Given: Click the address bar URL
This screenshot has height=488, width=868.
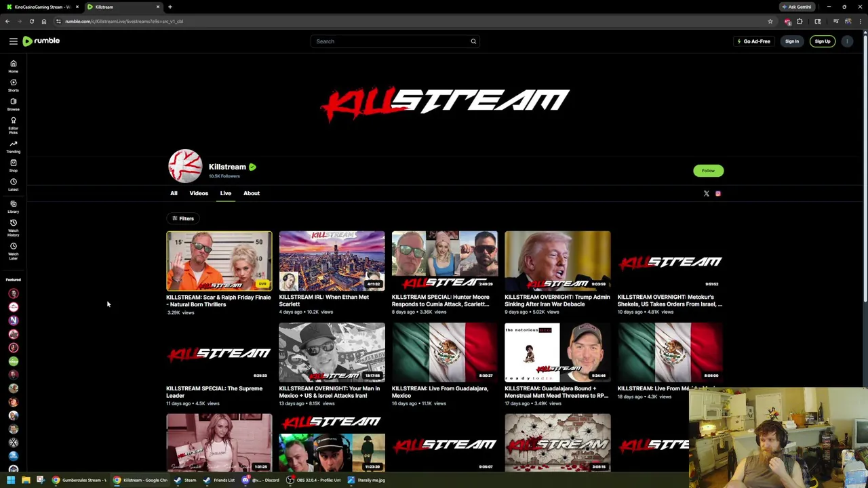Looking at the screenshot, I should [x=124, y=21].
